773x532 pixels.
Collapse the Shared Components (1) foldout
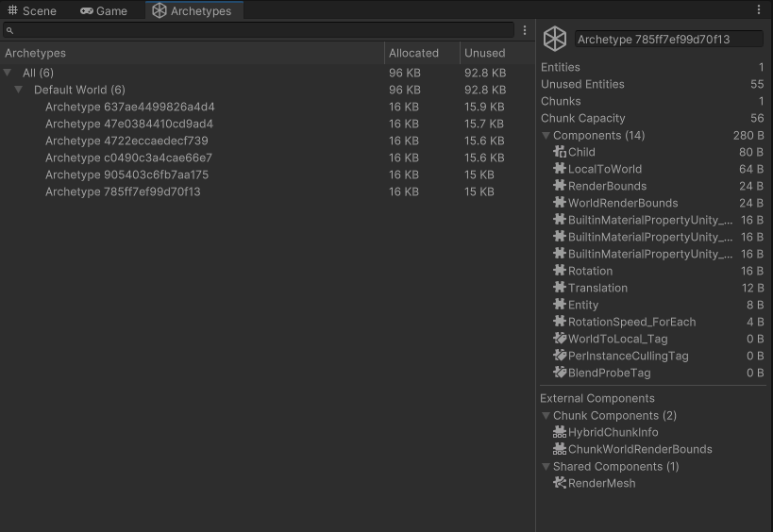pos(546,467)
